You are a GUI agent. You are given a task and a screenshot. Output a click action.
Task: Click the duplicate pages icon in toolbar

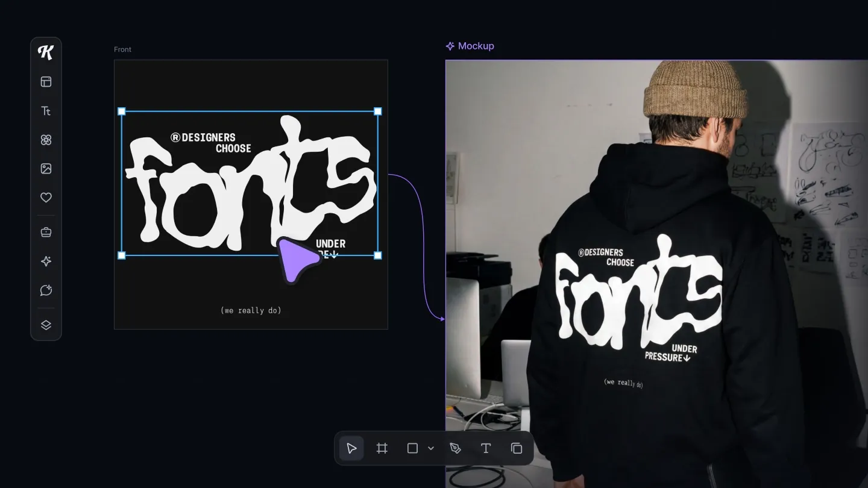tap(517, 448)
